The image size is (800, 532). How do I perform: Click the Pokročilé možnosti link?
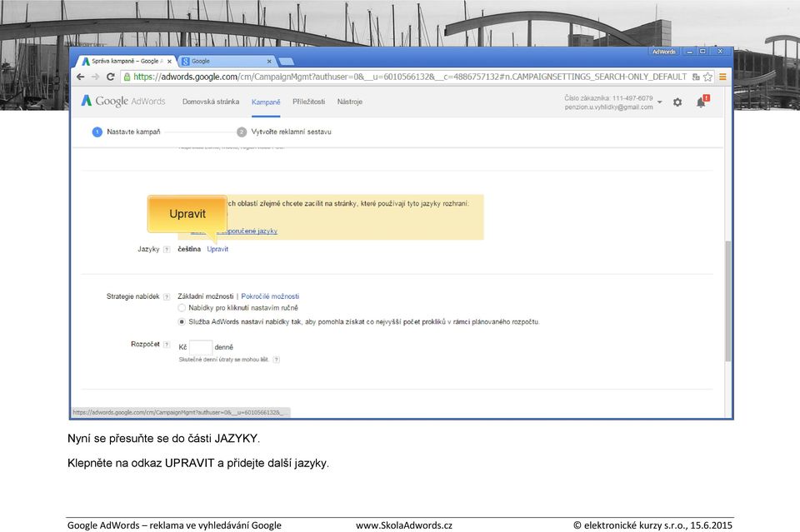point(270,296)
